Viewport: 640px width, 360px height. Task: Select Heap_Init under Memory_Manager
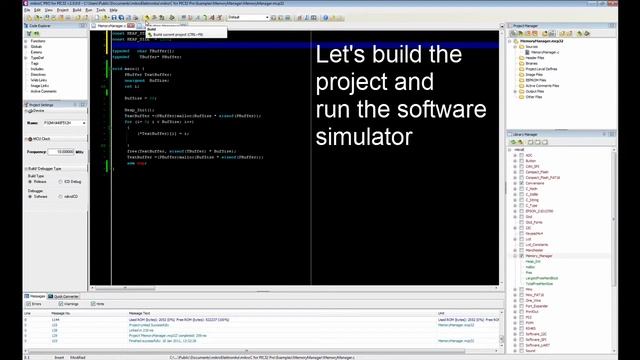[533, 261]
